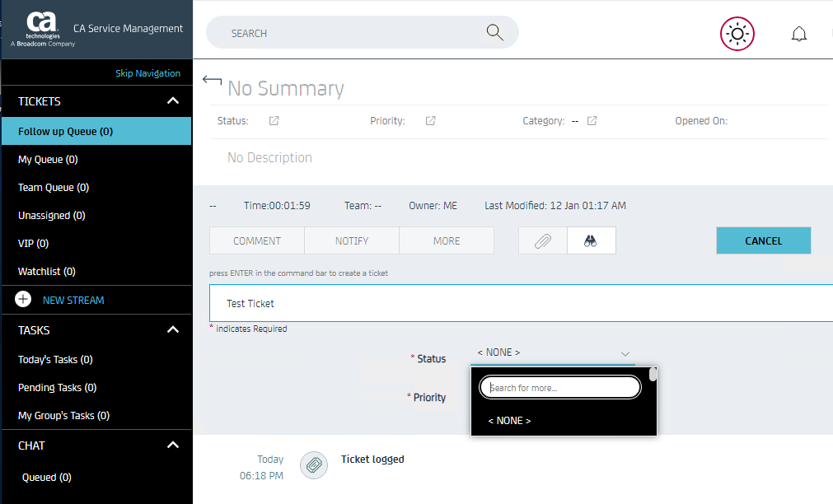Click the paperclip attachment icon
Viewport: 833px width, 504px height.
click(x=543, y=240)
